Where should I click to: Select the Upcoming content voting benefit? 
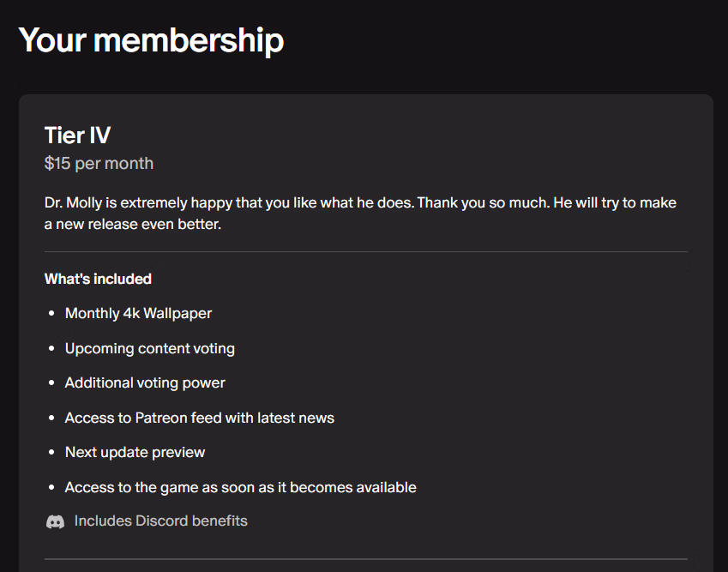pos(149,348)
